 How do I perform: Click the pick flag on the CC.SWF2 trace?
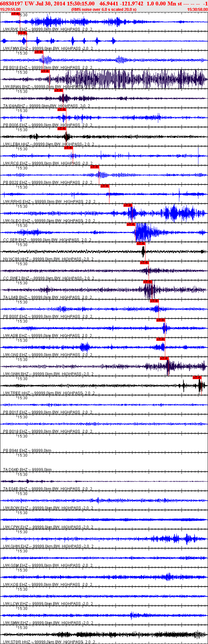tap(145, 263)
